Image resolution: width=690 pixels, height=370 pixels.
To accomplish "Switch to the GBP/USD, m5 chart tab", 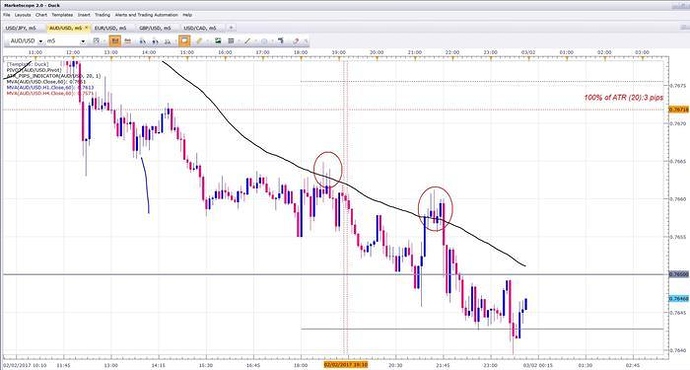I will tap(155, 28).
